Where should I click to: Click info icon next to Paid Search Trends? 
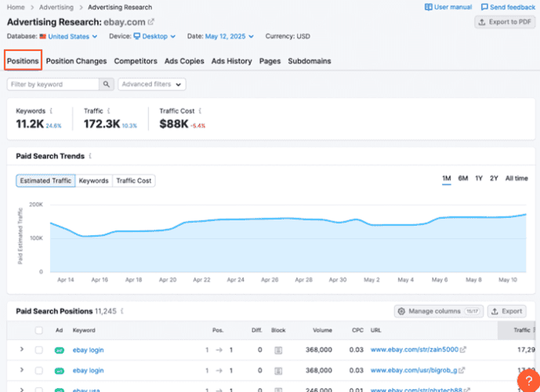click(x=91, y=156)
